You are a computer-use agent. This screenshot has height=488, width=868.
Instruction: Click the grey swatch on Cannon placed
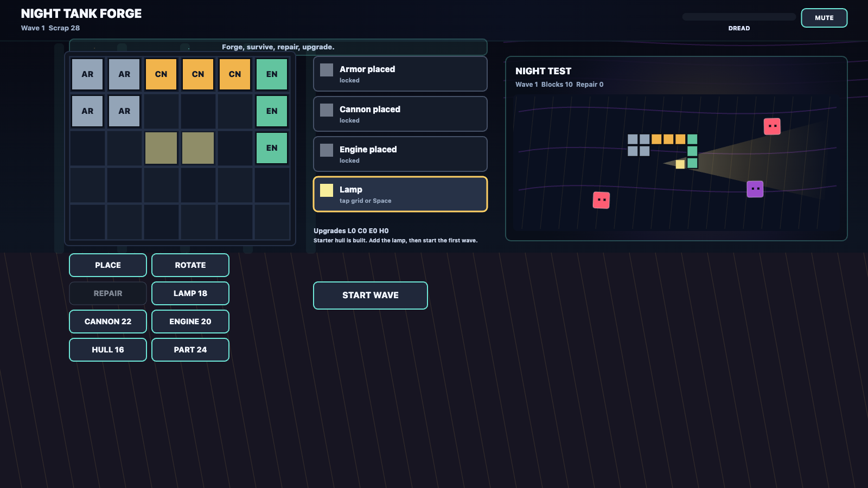coord(327,110)
